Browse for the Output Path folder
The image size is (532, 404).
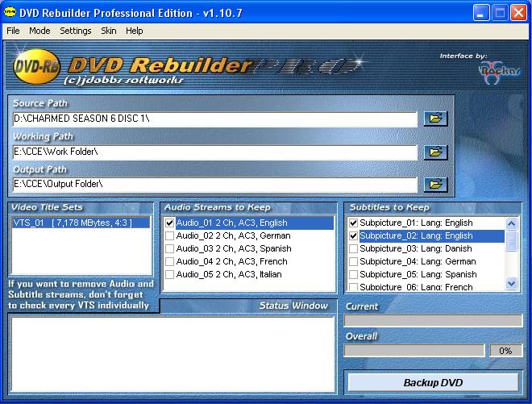[x=435, y=185]
